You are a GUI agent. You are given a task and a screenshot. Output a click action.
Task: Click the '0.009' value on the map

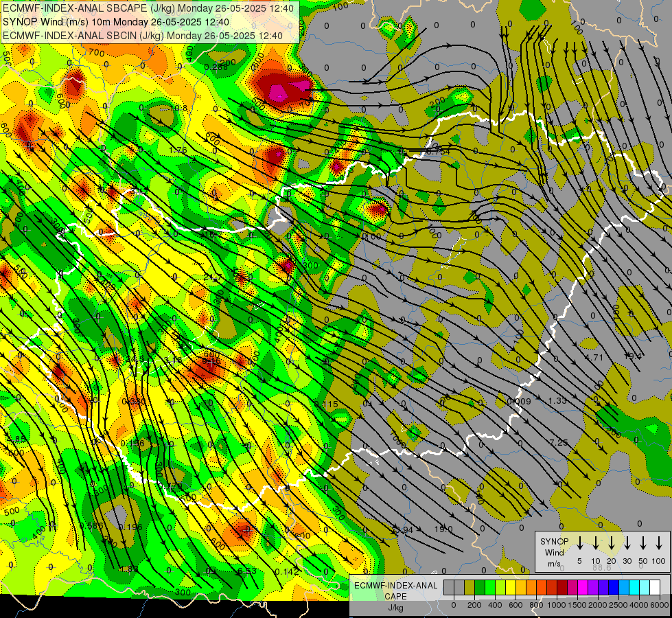(x=519, y=401)
